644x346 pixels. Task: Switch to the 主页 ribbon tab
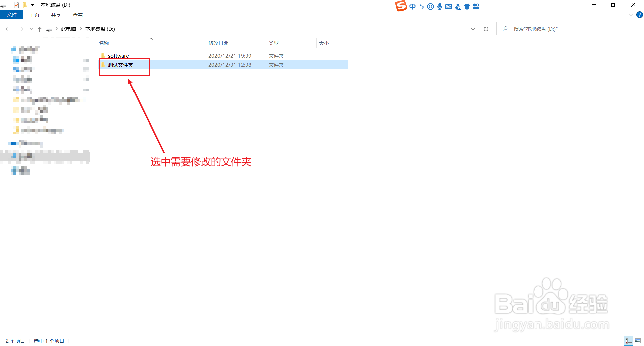(34, 15)
